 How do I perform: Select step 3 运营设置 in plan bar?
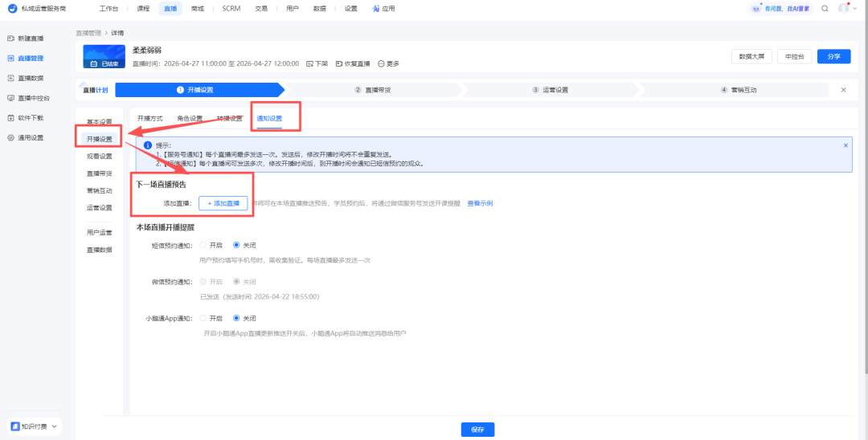[x=551, y=90]
